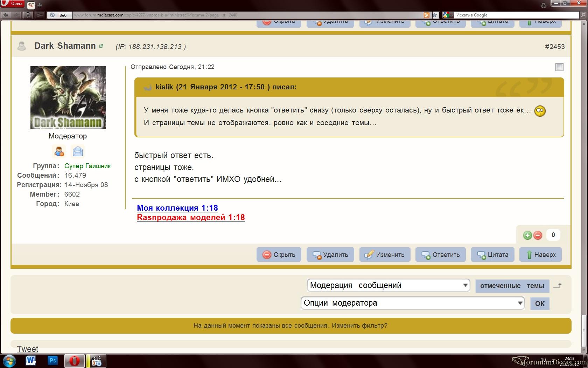Apply action with отмеченные темы button
Viewport: 588px width, 368px height.
point(512,286)
